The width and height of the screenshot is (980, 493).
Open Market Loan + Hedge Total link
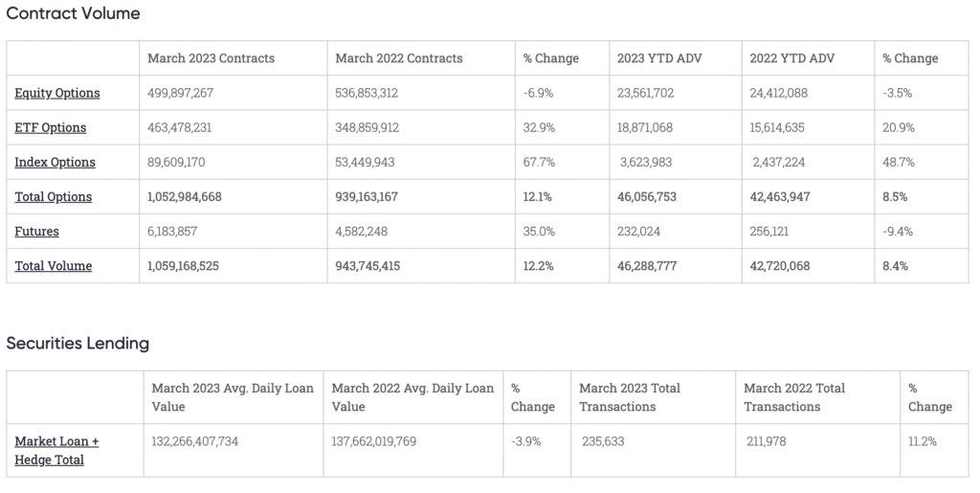pyautogui.click(x=56, y=451)
